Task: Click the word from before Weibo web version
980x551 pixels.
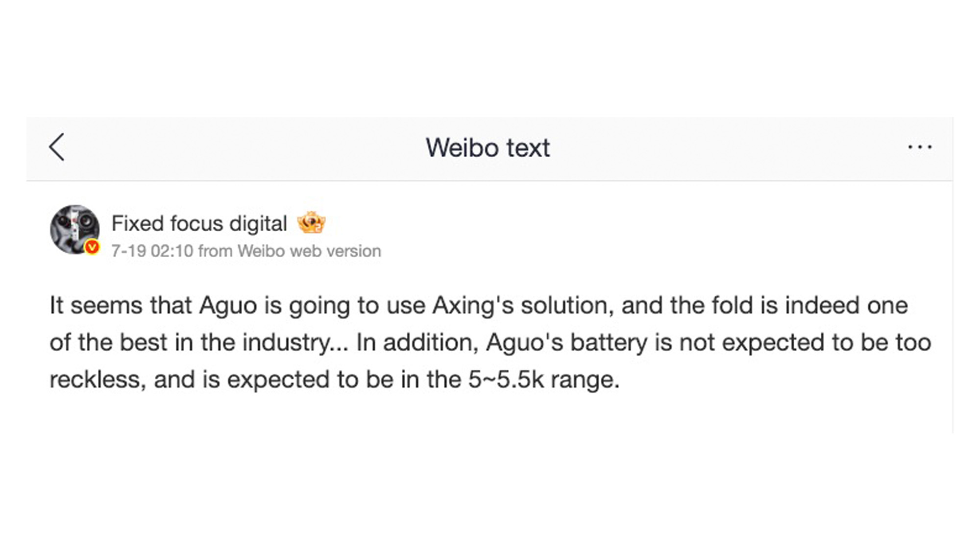Action: (215, 251)
